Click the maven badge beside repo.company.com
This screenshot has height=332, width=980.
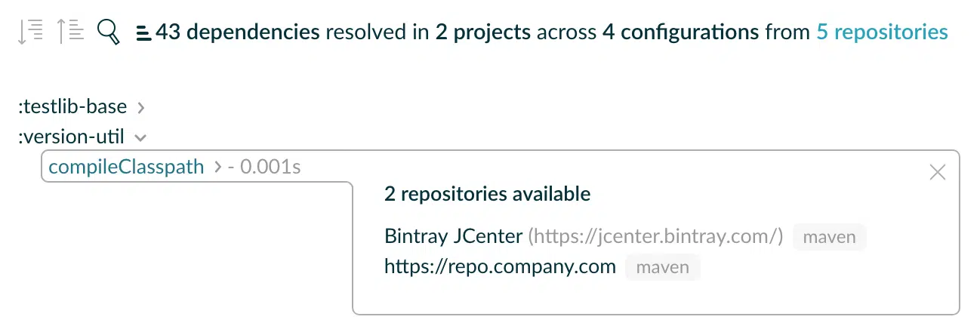tap(662, 267)
